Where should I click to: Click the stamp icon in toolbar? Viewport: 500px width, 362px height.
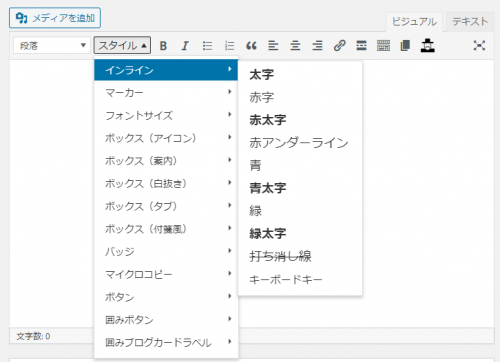tap(427, 45)
